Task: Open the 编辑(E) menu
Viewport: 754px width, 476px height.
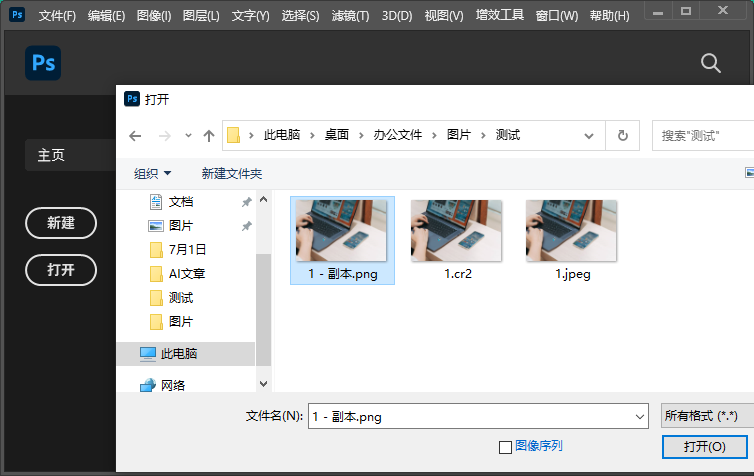Action: [x=106, y=16]
